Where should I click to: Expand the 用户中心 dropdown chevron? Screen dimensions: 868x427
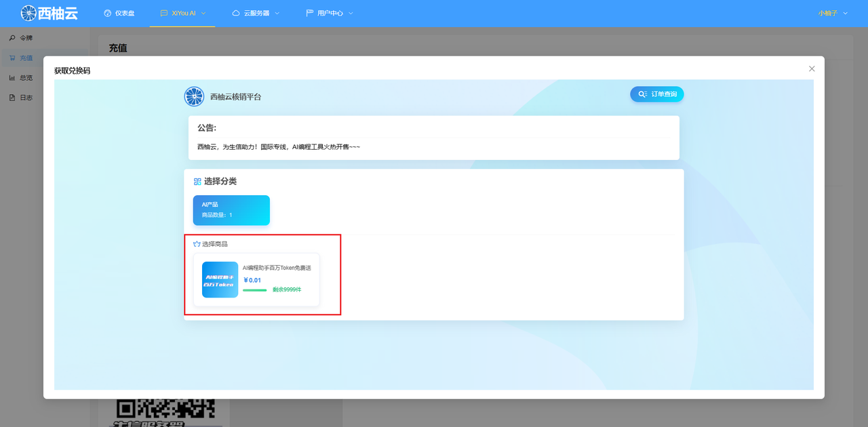click(x=350, y=14)
